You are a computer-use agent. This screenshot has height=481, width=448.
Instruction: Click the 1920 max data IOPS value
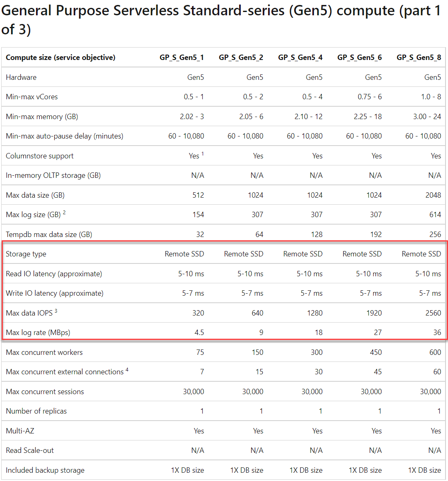pos(374,313)
